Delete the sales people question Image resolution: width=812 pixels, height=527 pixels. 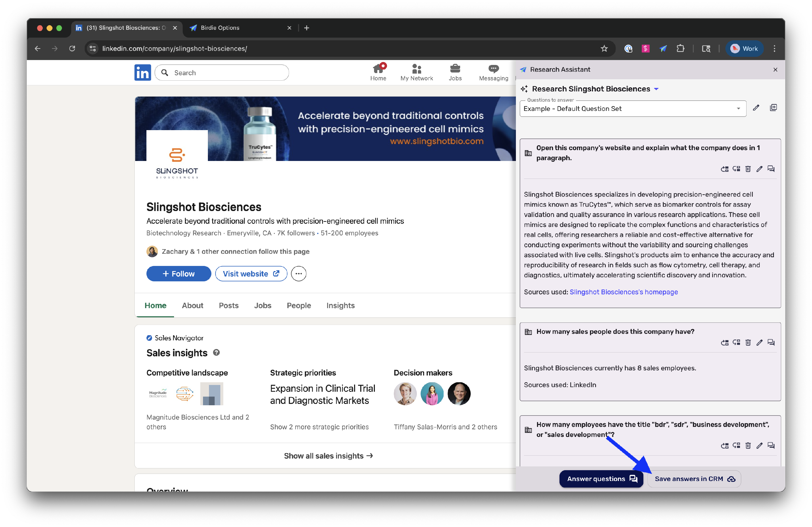(x=748, y=343)
